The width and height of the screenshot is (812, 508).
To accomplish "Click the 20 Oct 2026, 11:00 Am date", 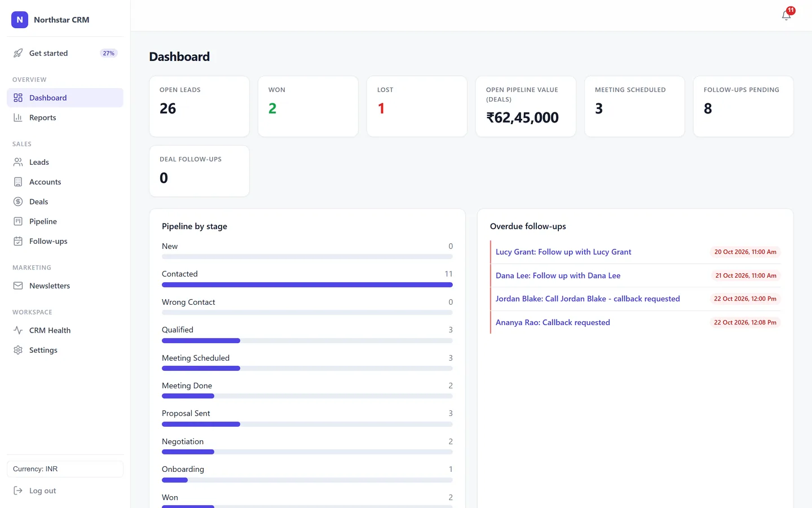I will (745, 252).
